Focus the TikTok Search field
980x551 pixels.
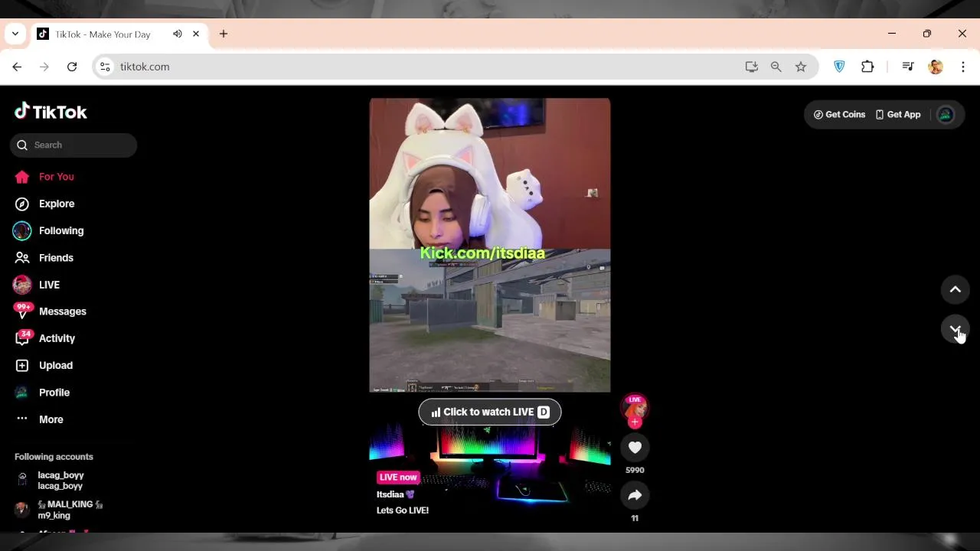point(73,145)
